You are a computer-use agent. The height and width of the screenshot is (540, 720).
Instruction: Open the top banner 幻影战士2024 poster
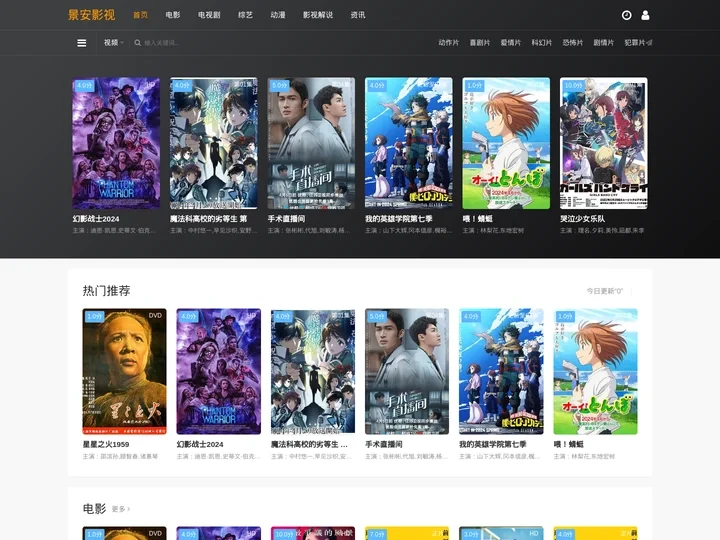116,143
